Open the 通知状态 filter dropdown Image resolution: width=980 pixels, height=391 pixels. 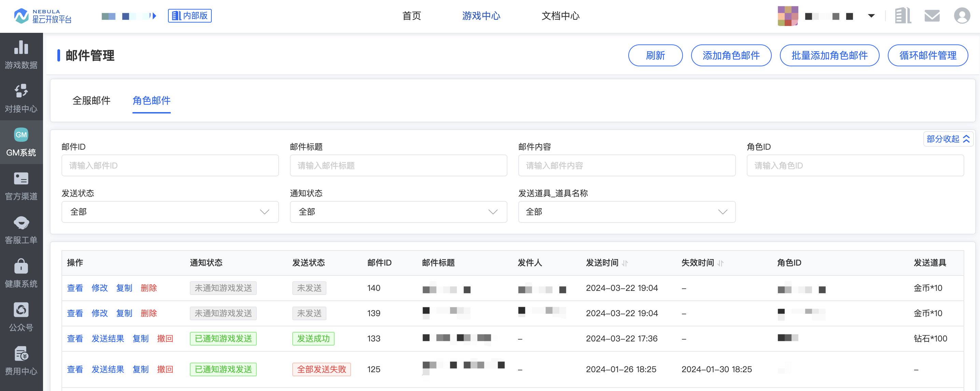point(398,212)
